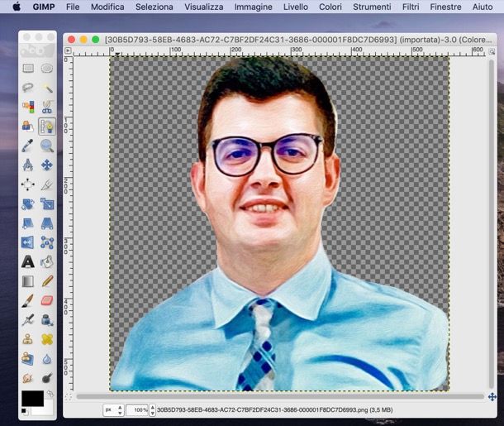The width and height of the screenshot is (504, 426).
Task: Toggle Quick Mask at canvas bottom-left corner
Action: pos(68,397)
